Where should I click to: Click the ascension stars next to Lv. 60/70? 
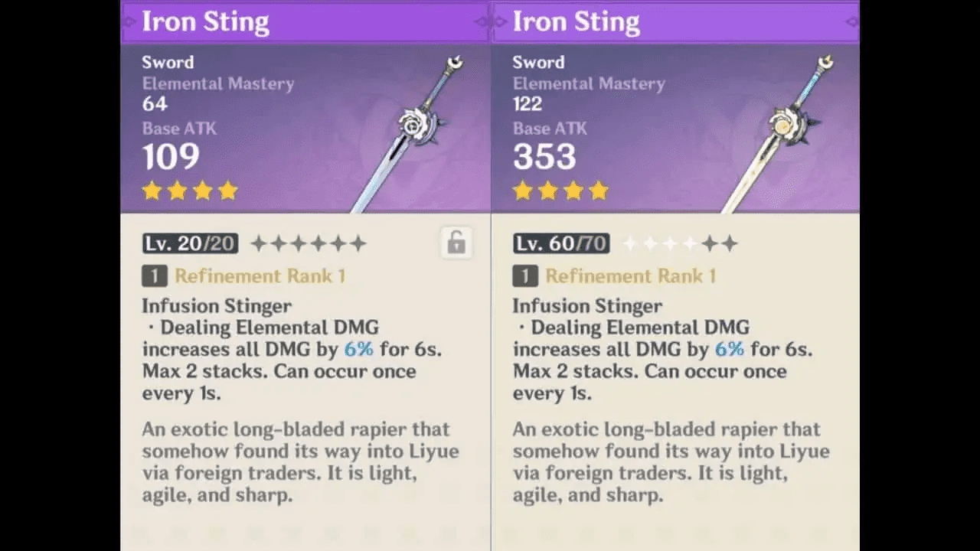tap(680, 244)
